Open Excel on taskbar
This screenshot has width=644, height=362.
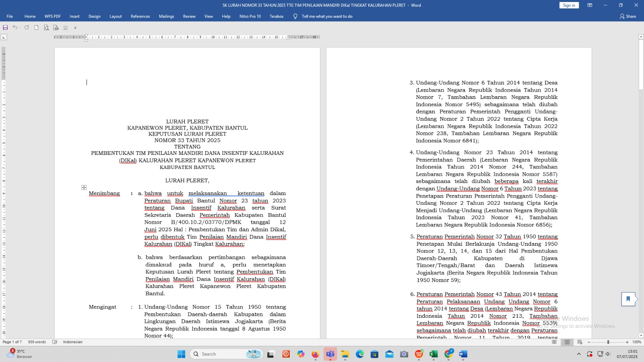click(433, 354)
